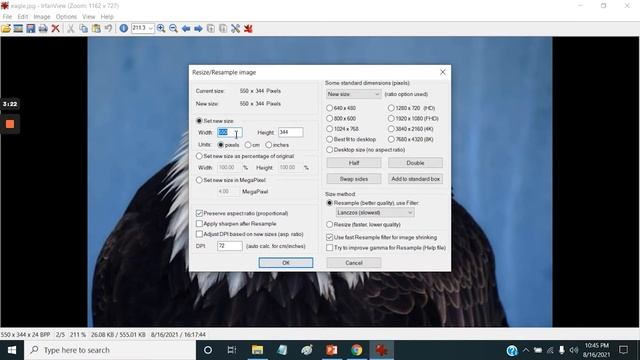Select Resample (better quality) radio button

click(329, 203)
